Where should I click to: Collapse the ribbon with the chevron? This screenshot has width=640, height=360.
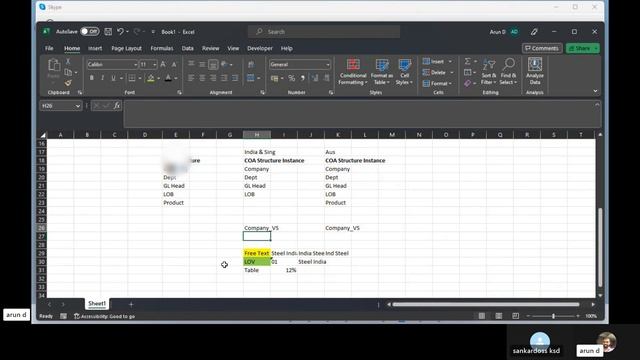pos(595,91)
